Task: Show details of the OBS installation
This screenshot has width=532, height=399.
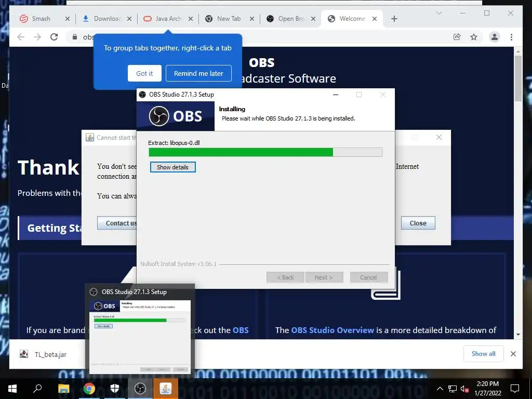Action: tap(172, 167)
